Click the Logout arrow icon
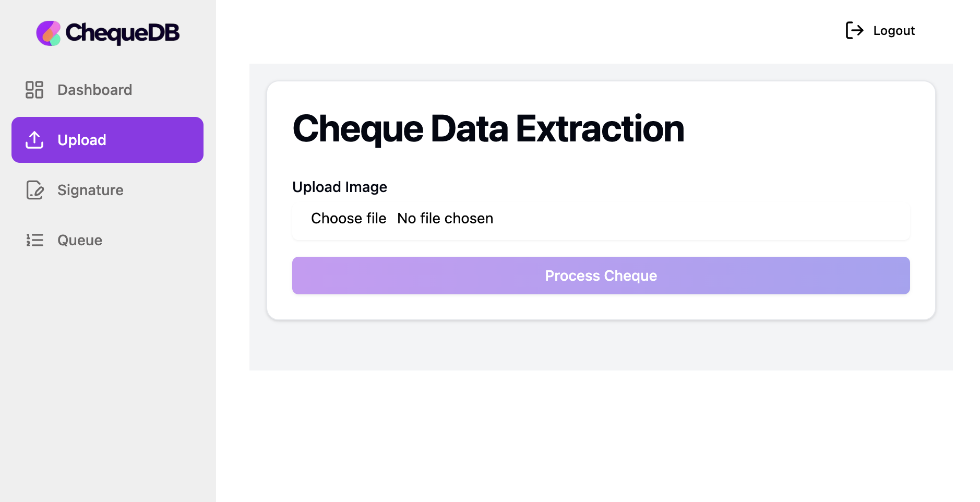The height and width of the screenshot is (502, 980). tap(854, 30)
